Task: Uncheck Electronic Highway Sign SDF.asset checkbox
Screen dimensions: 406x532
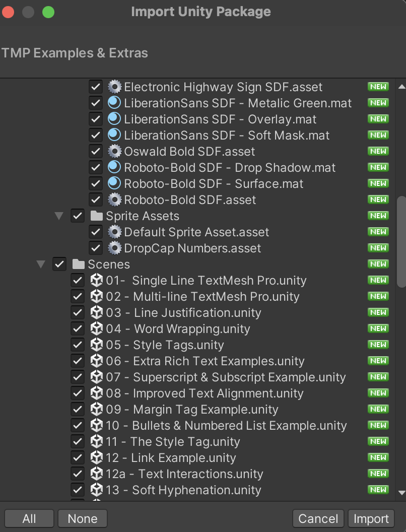Action: pyautogui.click(x=96, y=87)
